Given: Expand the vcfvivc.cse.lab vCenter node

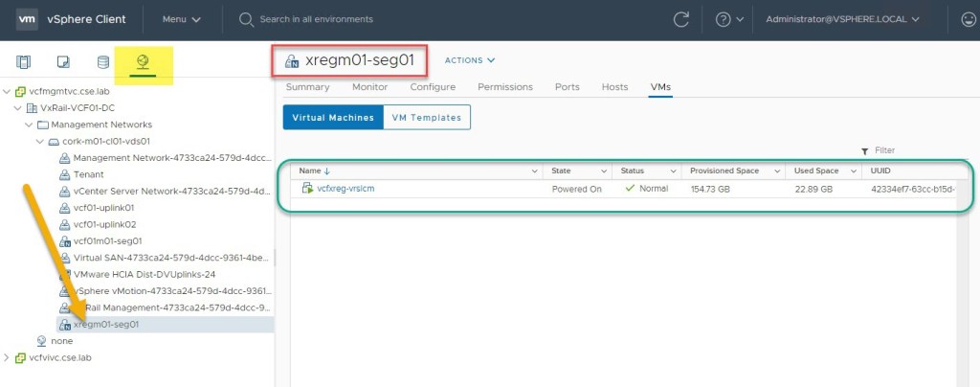Looking at the screenshot, I should pyautogui.click(x=8, y=357).
